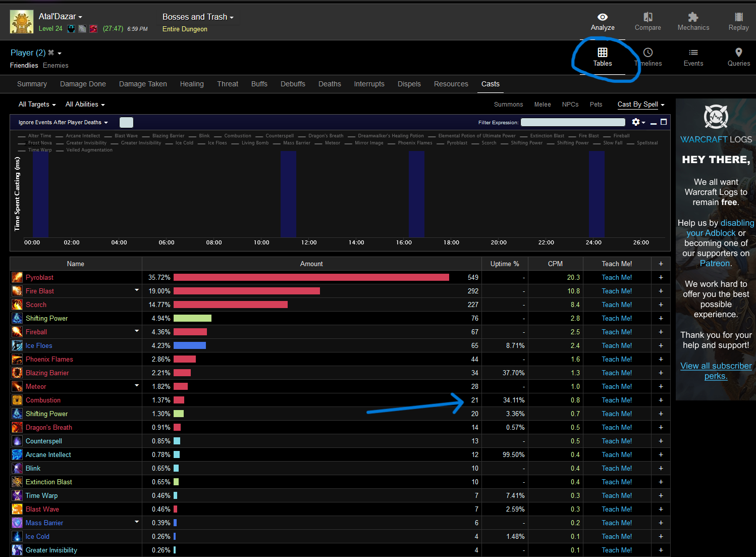Open the Replay view
This screenshot has width=756, height=557.
[738, 22]
